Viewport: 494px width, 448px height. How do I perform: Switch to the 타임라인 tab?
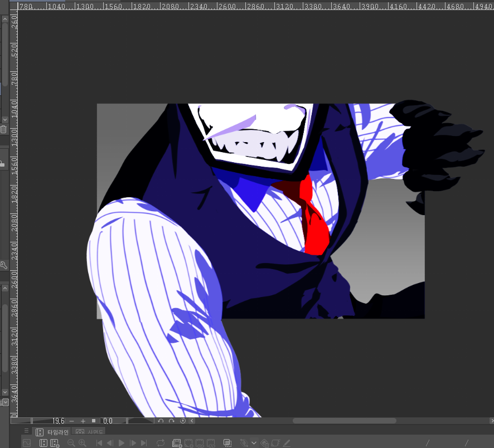(x=52, y=432)
